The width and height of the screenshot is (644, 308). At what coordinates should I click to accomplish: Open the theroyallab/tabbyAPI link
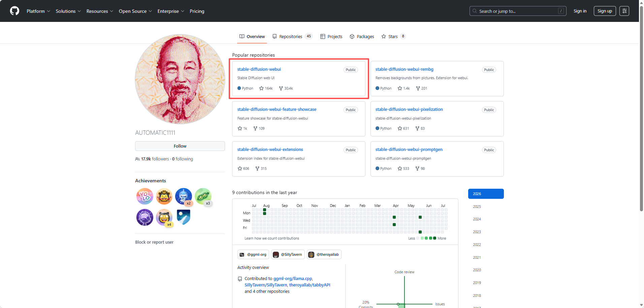tap(310, 285)
